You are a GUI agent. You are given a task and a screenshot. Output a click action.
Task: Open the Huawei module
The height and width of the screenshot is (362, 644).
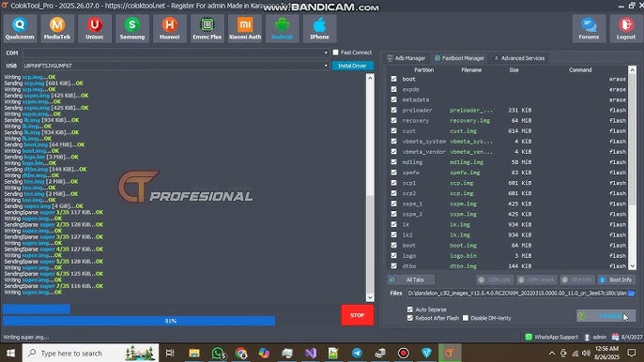[x=170, y=28]
